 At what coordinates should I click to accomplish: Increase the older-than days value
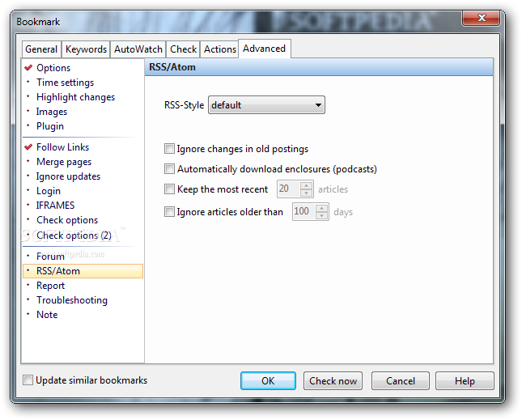coord(321,207)
